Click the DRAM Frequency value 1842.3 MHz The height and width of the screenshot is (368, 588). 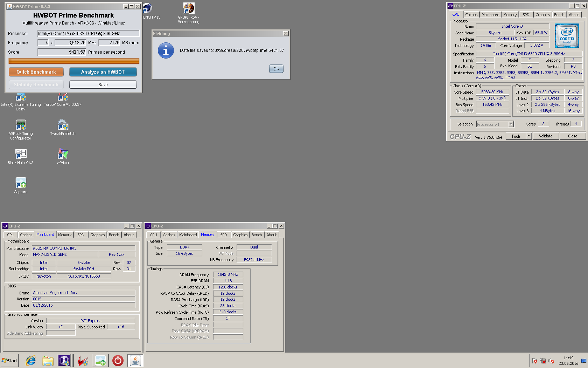click(x=228, y=274)
